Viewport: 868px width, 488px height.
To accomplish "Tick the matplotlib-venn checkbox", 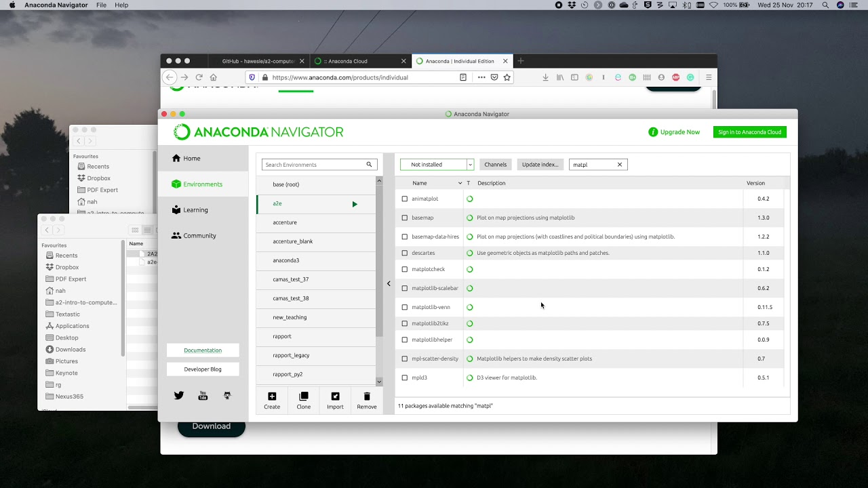I will [x=405, y=307].
